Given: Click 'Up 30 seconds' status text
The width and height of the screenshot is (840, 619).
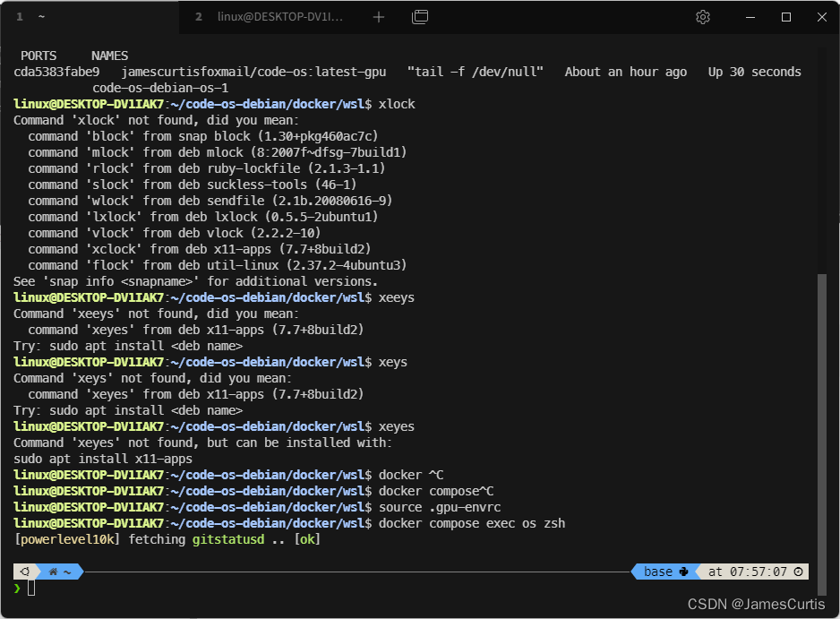Looking at the screenshot, I should tap(754, 72).
